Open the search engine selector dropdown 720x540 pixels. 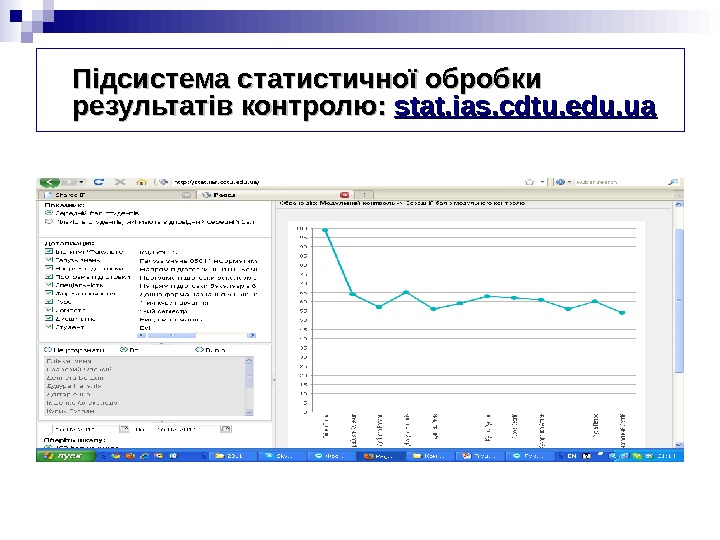click(x=564, y=182)
